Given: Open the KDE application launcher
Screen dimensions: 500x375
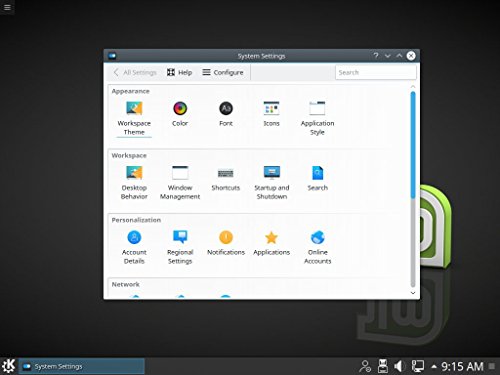Looking at the screenshot, I should [8, 366].
